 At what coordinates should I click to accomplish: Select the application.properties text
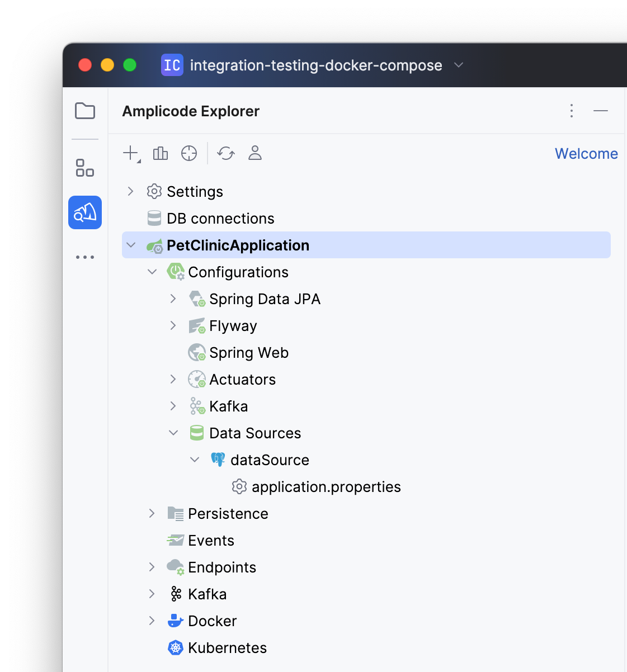pos(326,487)
